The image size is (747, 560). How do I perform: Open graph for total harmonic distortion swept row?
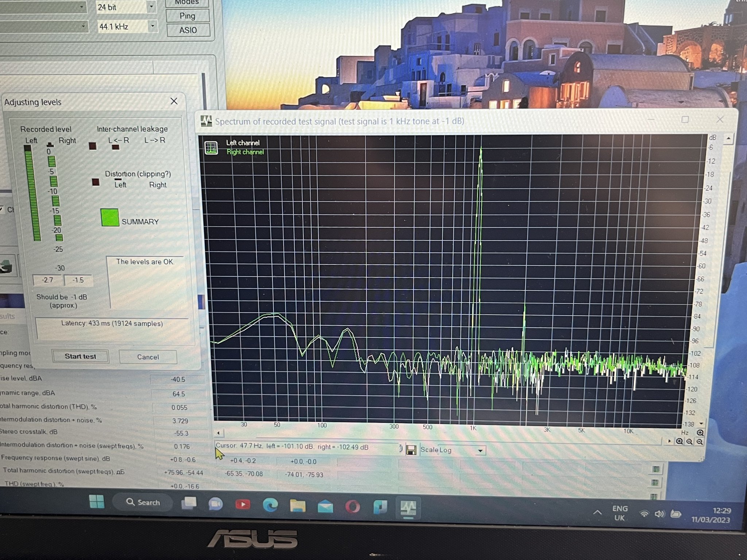(655, 483)
